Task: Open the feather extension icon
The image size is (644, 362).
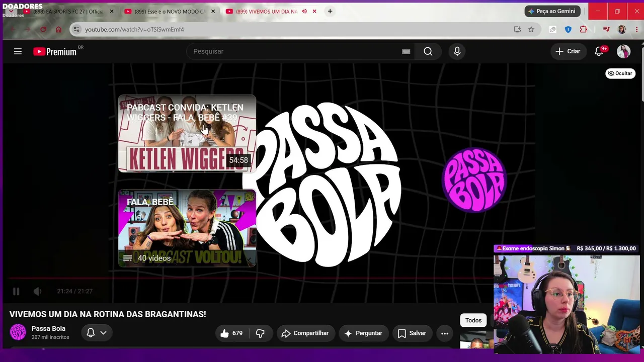Action: pyautogui.click(x=552, y=30)
